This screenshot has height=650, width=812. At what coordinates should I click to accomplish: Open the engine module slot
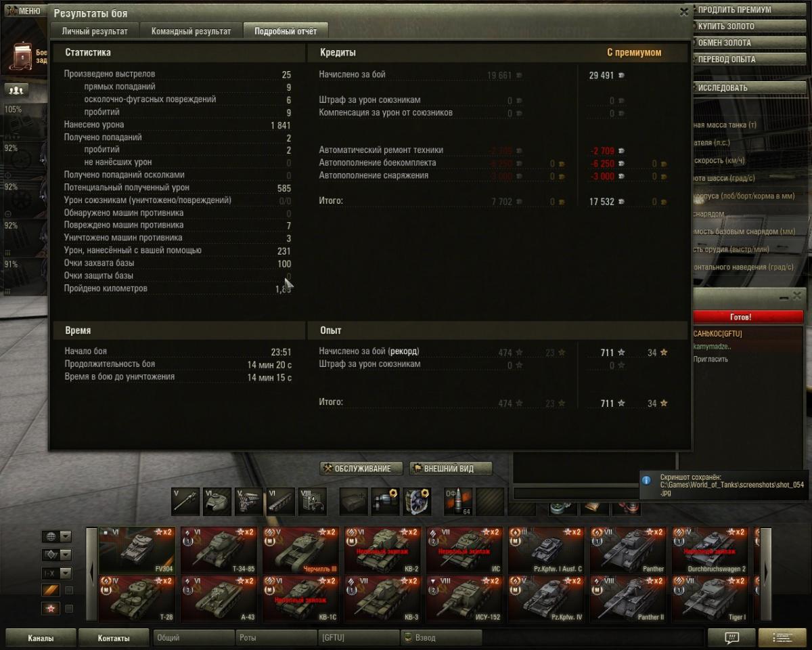(x=249, y=501)
